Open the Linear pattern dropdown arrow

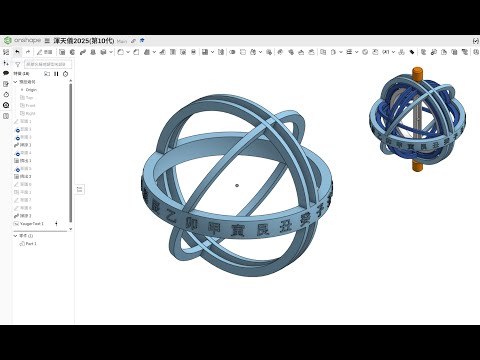point(212,52)
